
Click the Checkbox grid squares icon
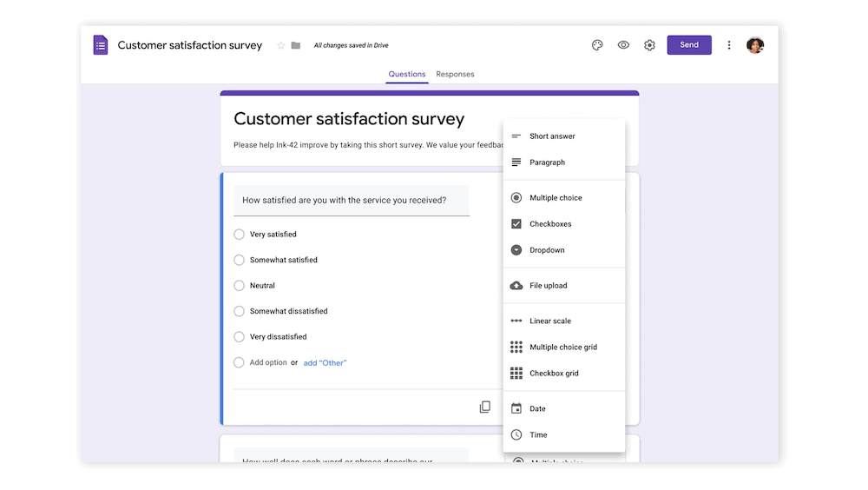pyautogui.click(x=516, y=373)
